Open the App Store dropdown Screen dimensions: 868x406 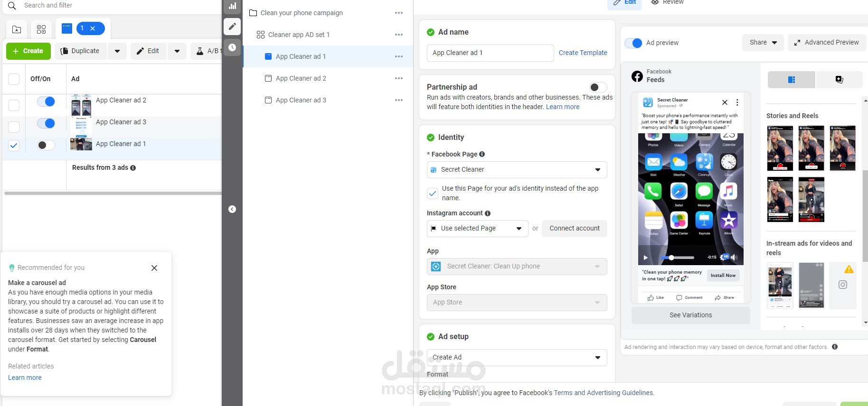pyautogui.click(x=517, y=303)
